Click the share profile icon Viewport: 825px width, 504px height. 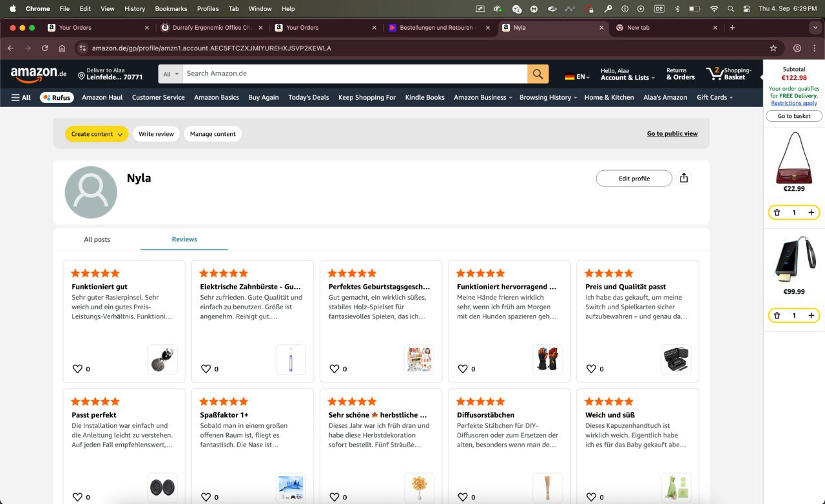[x=684, y=178]
